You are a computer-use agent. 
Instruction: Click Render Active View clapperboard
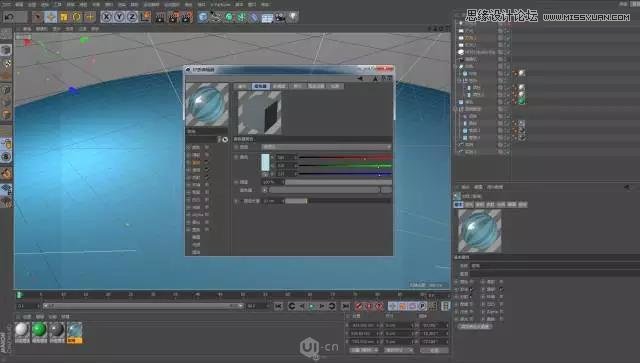click(160, 17)
